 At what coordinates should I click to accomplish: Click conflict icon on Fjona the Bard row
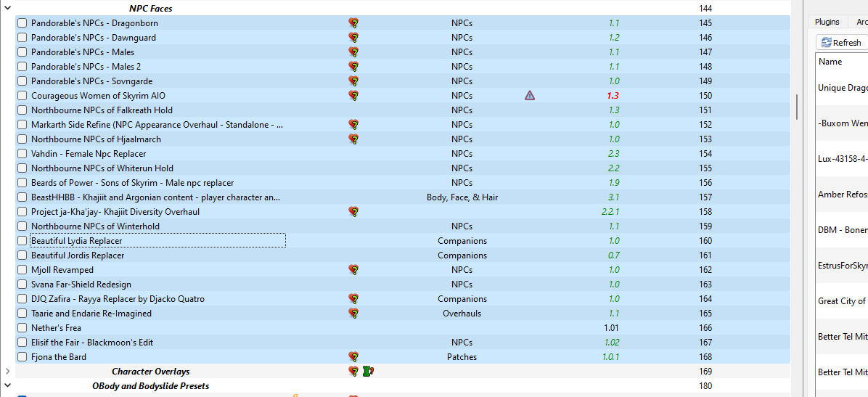pyautogui.click(x=353, y=356)
